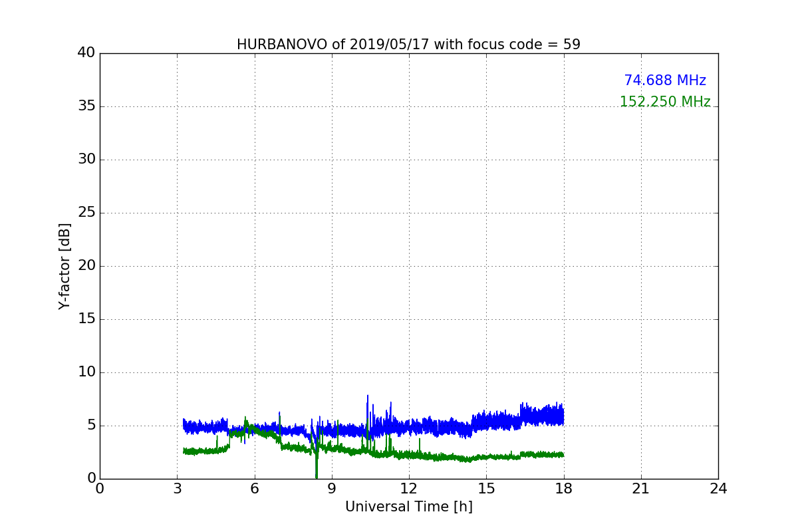Click the y-axis tick label 25
The image size is (798, 532).
click(86, 213)
